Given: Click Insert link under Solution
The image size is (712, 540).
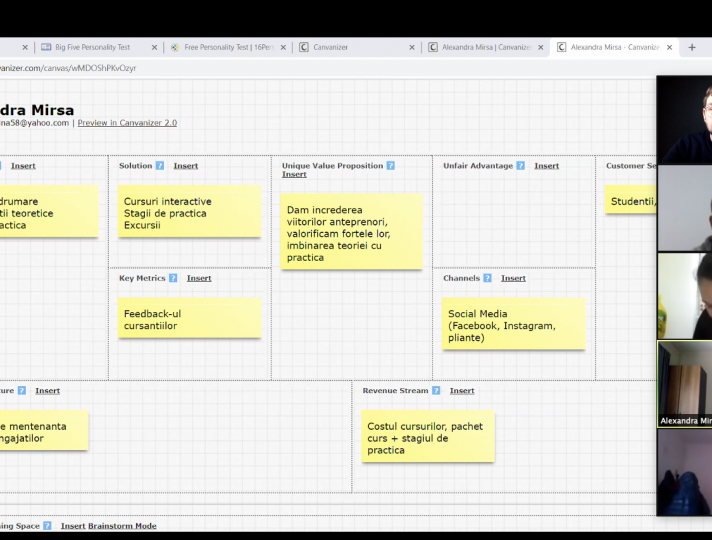Looking at the screenshot, I should 186,166.
